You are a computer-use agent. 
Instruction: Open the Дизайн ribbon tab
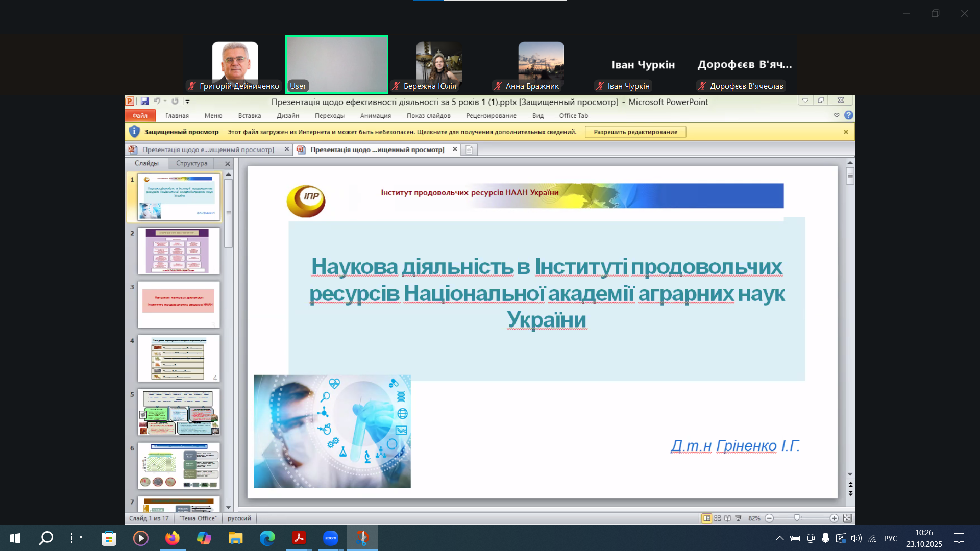[x=287, y=116]
